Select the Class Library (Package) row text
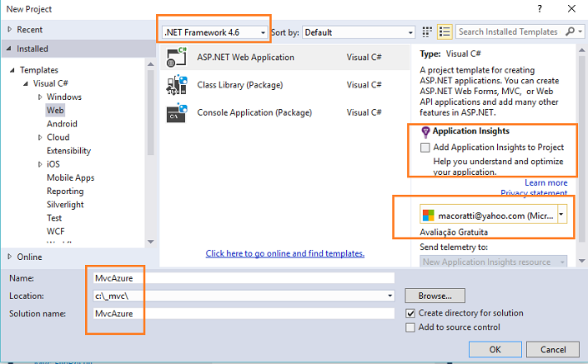The width and height of the screenshot is (588, 364). 240,85
